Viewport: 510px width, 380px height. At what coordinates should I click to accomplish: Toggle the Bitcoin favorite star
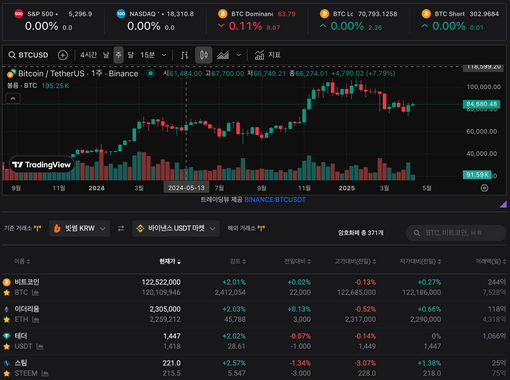(6, 293)
